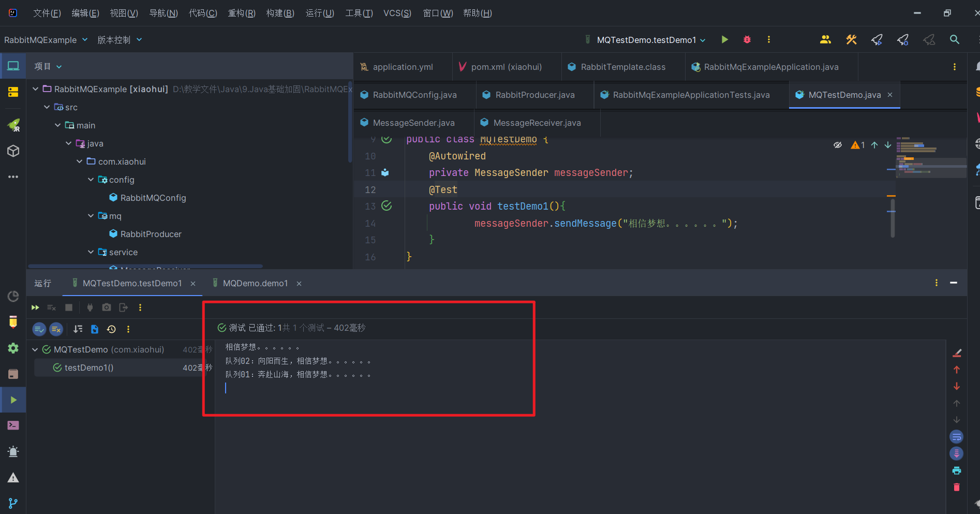Screen dimensions: 980x514
Task: Open run configuration MQTestDemo.testDemo1 dropdown
Action: click(645, 40)
